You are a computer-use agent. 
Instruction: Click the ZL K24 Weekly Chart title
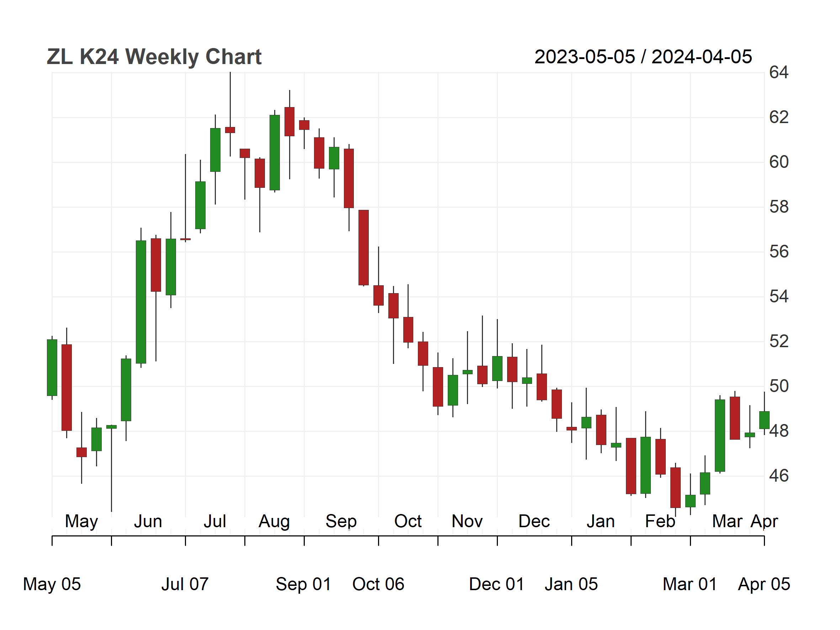click(x=154, y=57)
